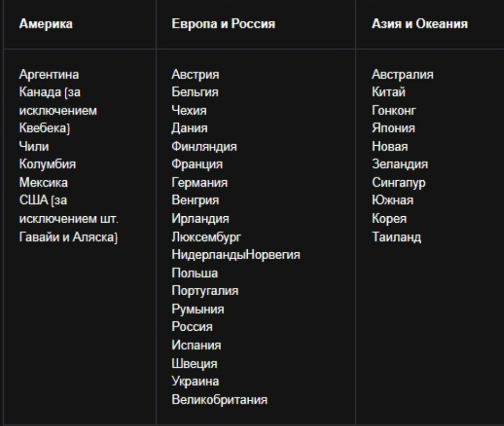The width and height of the screenshot is (504, 426).
Task: Click the Германия entry
Action: pyautogui.click(x=200, y=183)
